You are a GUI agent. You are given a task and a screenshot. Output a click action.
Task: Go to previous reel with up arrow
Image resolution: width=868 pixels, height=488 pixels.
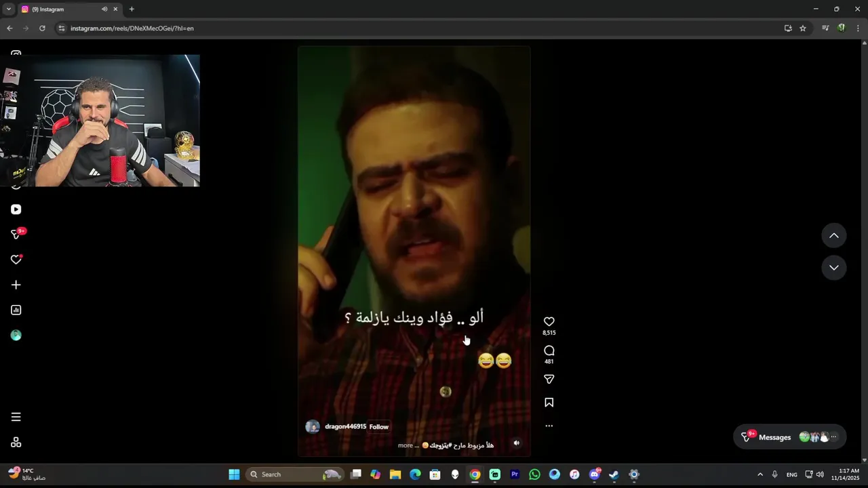point(834,235)
